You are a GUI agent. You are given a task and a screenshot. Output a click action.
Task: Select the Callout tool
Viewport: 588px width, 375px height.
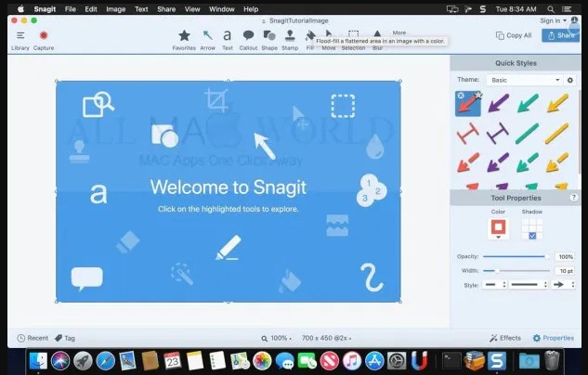pos(248,40)
